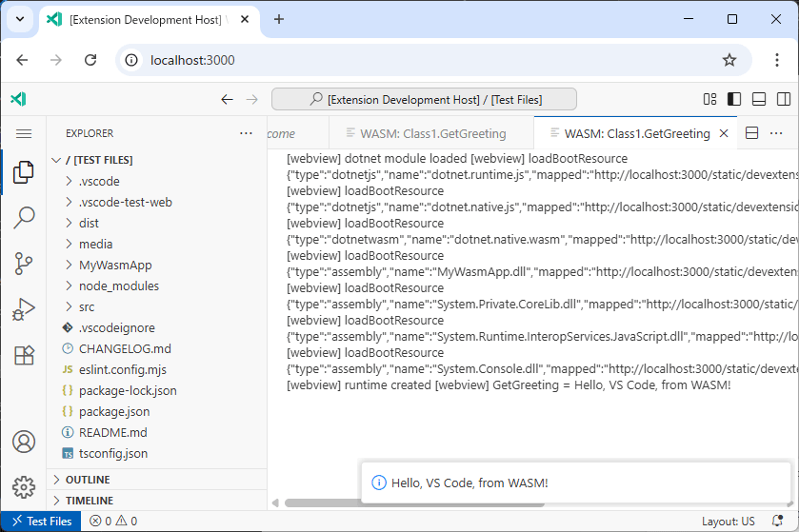Click Layout: US in status bar

[729, 522]
